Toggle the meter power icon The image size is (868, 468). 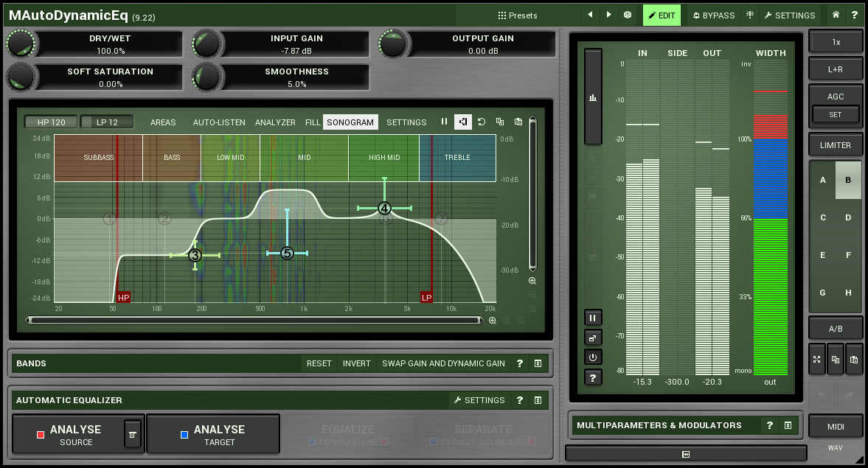[592, 357]
